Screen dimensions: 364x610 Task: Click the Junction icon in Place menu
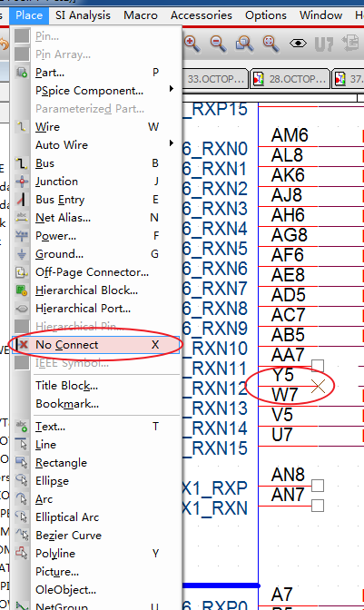click(22, 182)
